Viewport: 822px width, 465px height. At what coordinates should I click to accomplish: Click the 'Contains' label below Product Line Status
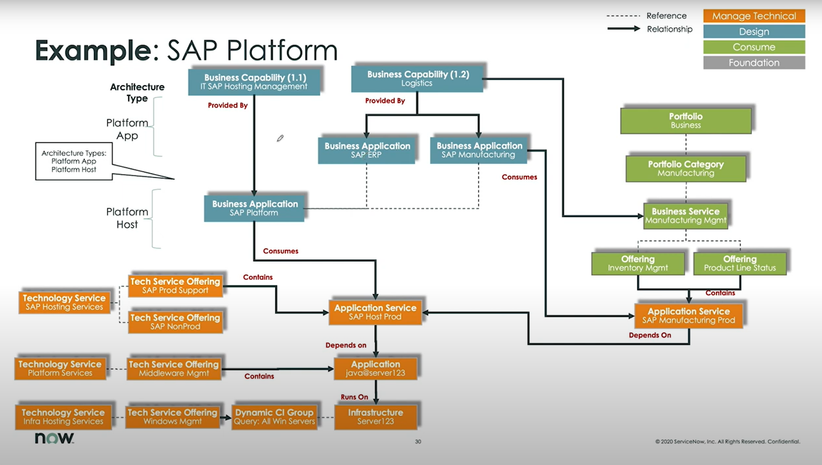[x=720, y=293]
